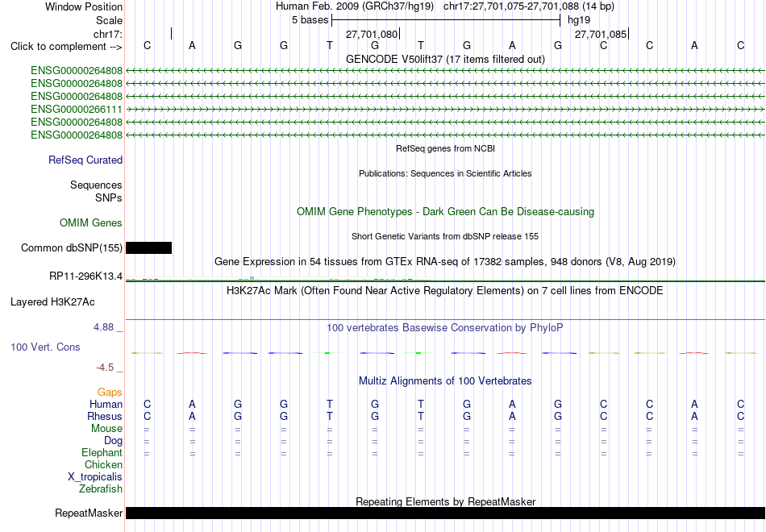Click the RepeatMasker track label
The width and height of the screenshot is (766, 532).
coord(89,513)
